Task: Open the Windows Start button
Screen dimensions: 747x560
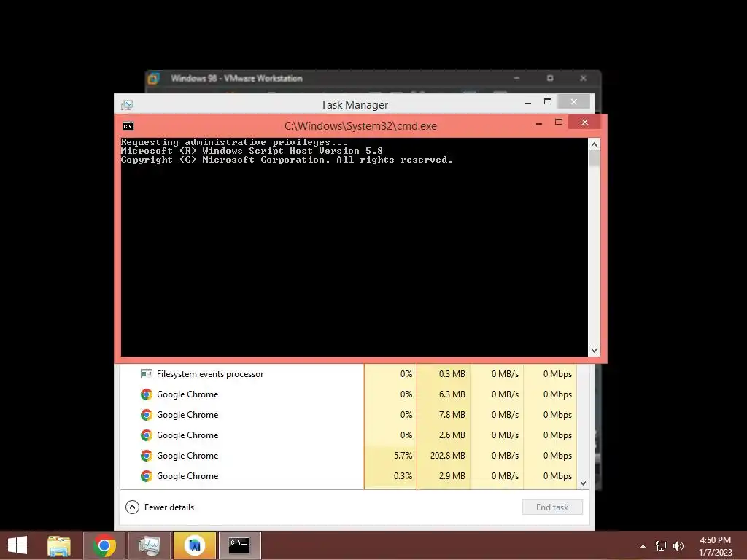Action: (18, 545)
